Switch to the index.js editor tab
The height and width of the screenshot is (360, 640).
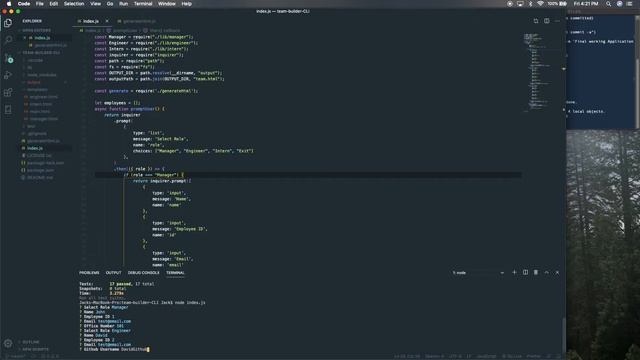click(91, 21)
